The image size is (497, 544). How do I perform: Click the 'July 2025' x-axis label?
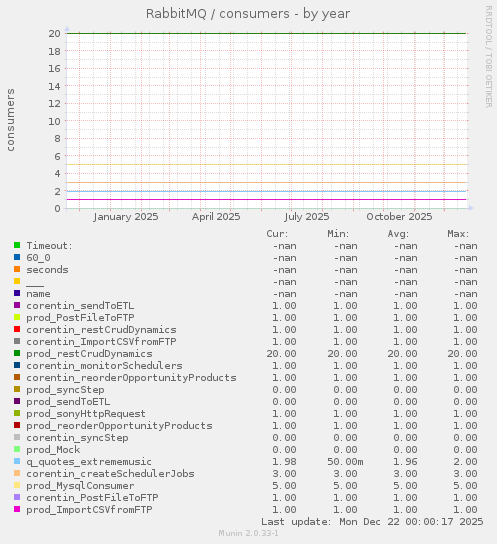point(307,217)
